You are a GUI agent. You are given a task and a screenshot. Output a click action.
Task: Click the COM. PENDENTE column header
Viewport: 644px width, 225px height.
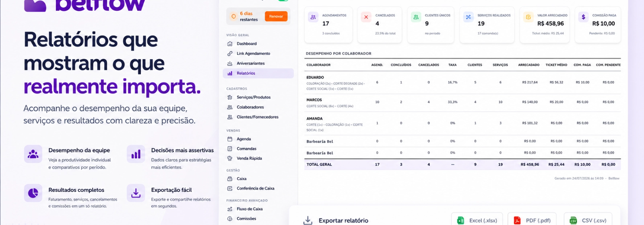pos(608,65)
